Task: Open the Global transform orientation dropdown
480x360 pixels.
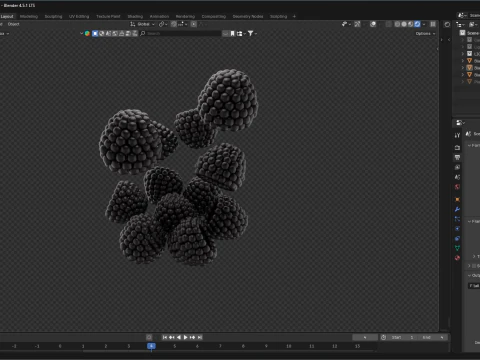Action: coord(142,24)
